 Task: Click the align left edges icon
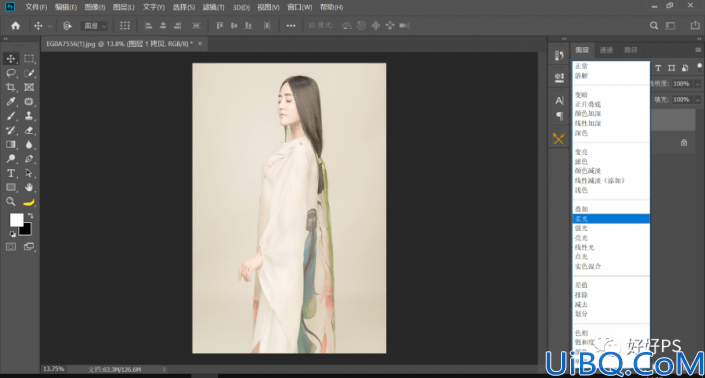(x=148, y=26)
